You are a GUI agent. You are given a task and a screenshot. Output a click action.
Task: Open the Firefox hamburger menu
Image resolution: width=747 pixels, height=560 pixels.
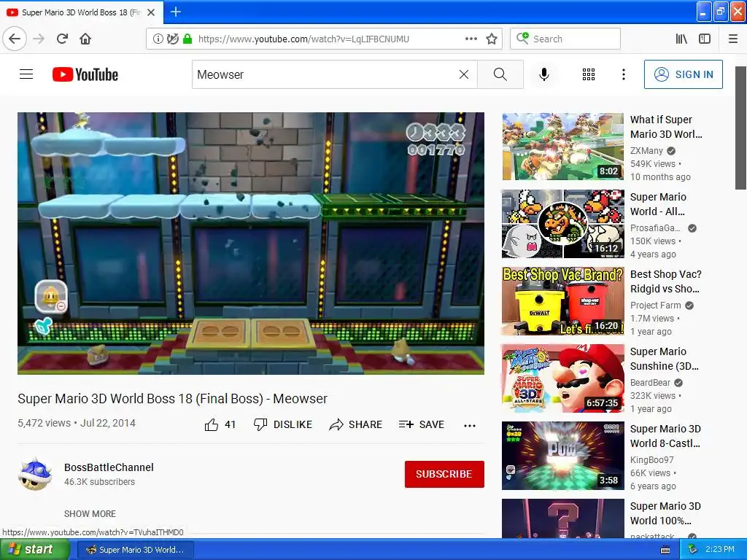tap(732, 39)
